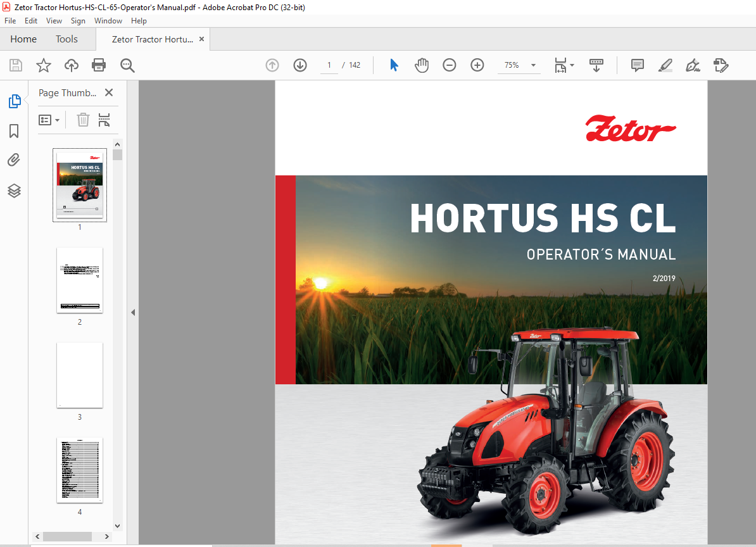Select page 4 thumbnail
Viewport: 756px width, 547px height.
pyautogui.click(x=80, y=470)
